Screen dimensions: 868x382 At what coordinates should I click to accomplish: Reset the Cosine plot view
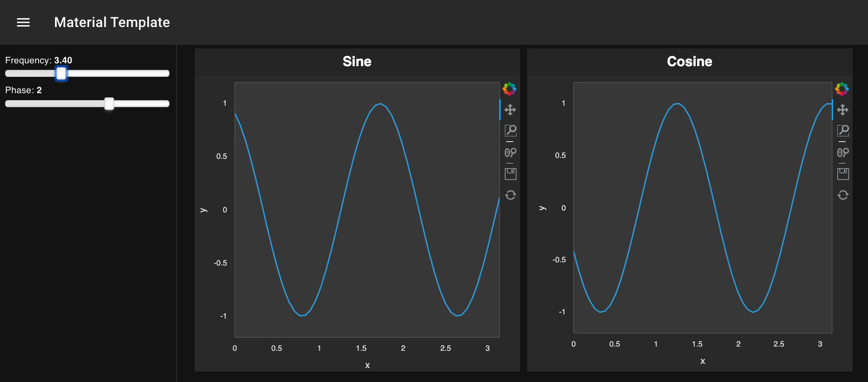[x=843, y=195]
